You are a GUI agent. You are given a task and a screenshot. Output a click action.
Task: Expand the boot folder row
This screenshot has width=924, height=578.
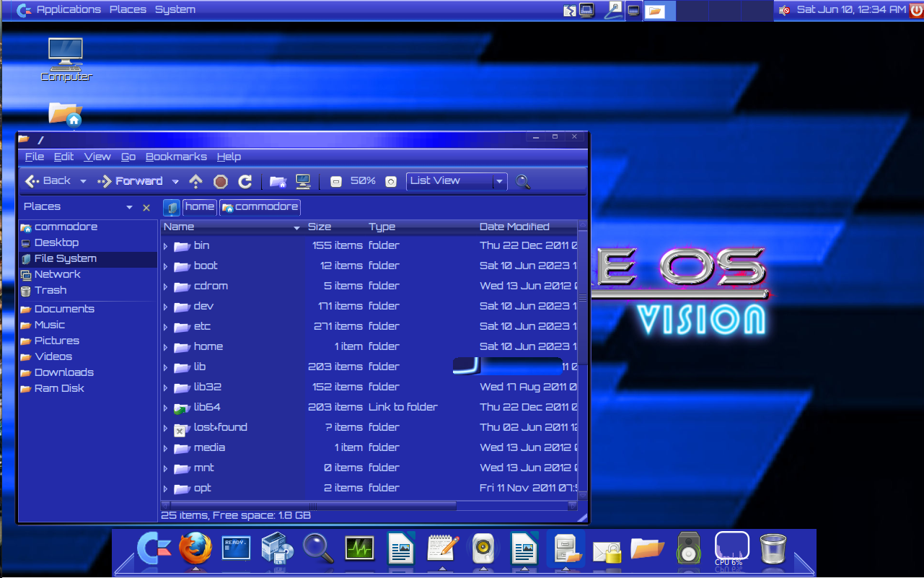click(165, 266)
